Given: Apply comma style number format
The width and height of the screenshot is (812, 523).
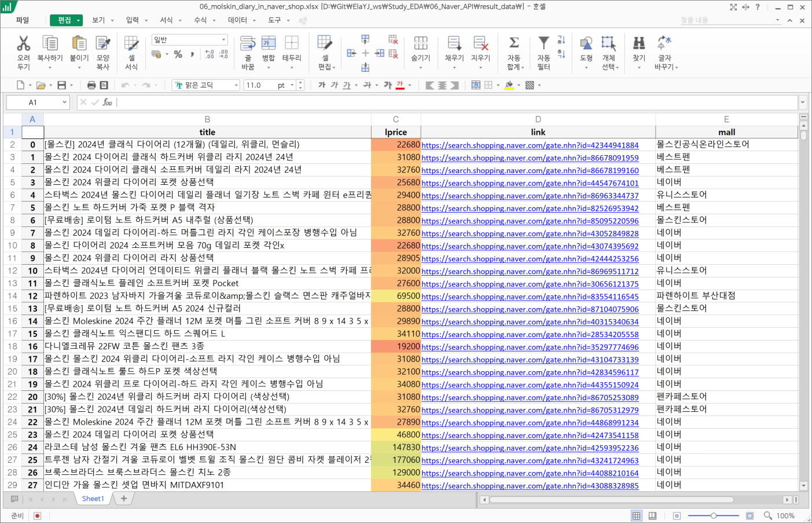Looking at the screenshot, I should point(192,54).
